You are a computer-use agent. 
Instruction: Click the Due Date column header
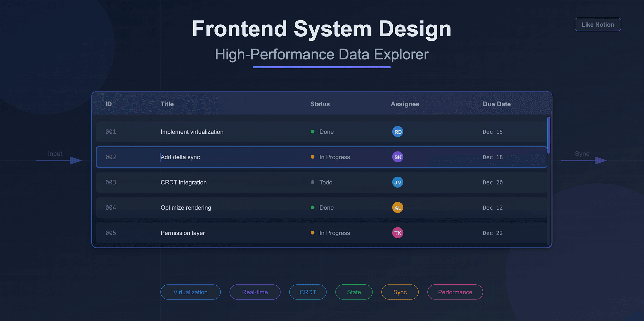(x=496, y=104)
